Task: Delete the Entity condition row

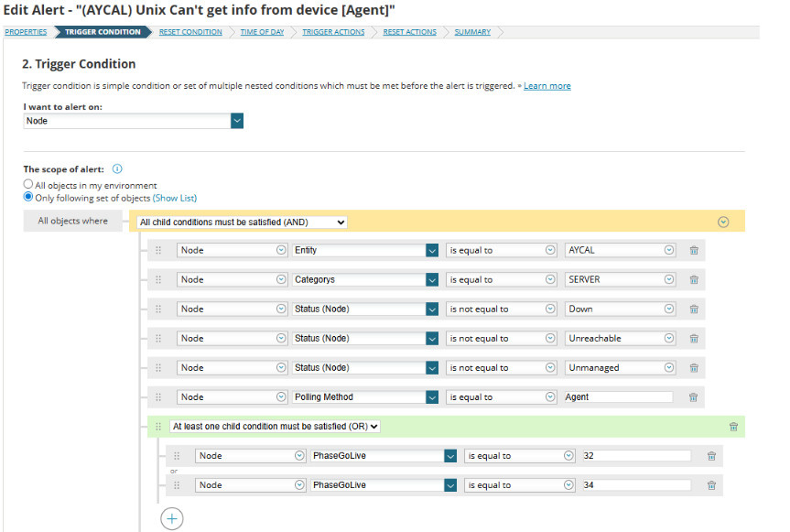Action: 694,250
